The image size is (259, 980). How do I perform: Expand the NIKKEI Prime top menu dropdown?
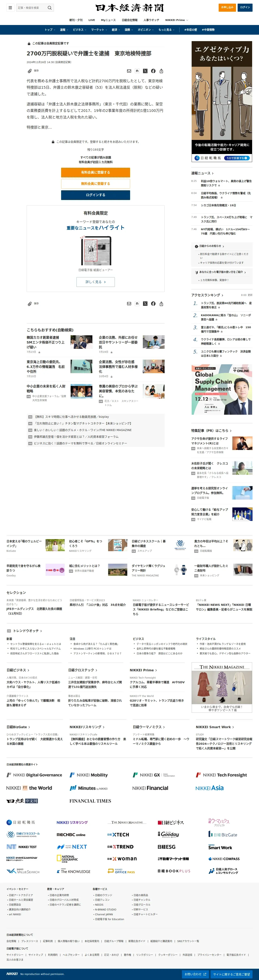tap(177, 20)
